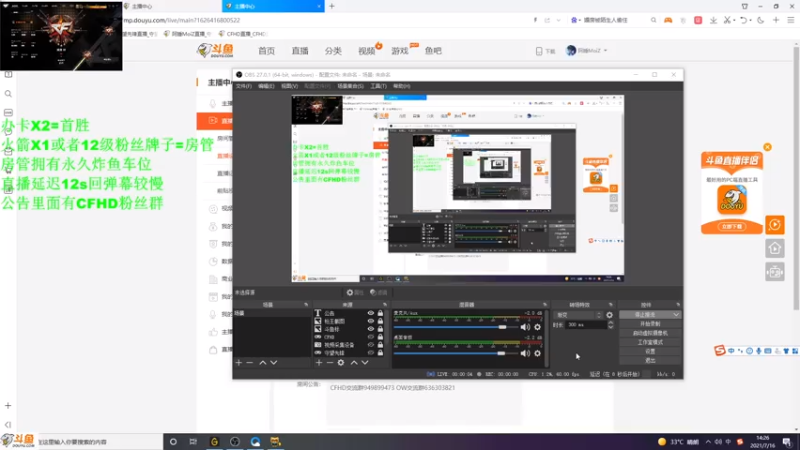Mute the 麦克风/Aux speaker icon
Image resolution: width=800 pixels, height=450 pixels.
pyautogui.click(x=525, y=327)
